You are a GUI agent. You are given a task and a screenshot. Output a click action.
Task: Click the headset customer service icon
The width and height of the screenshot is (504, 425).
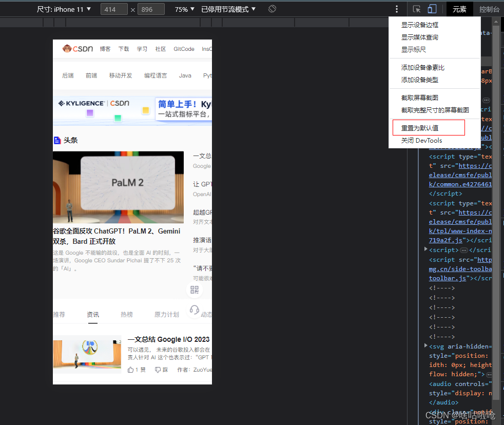coord(194,310)
